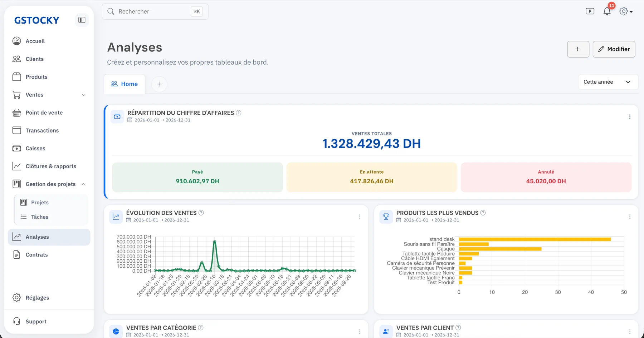Focus the Rechercher search field
Screen dimensions: 644x338
pos(155,11)
